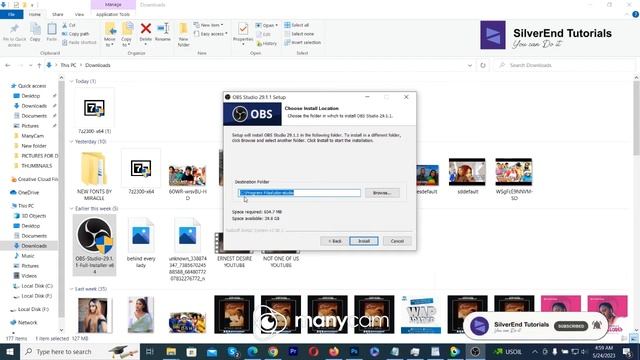Click the Copy icon in ribbon
The image size is (640, 360).
[35, 32]
